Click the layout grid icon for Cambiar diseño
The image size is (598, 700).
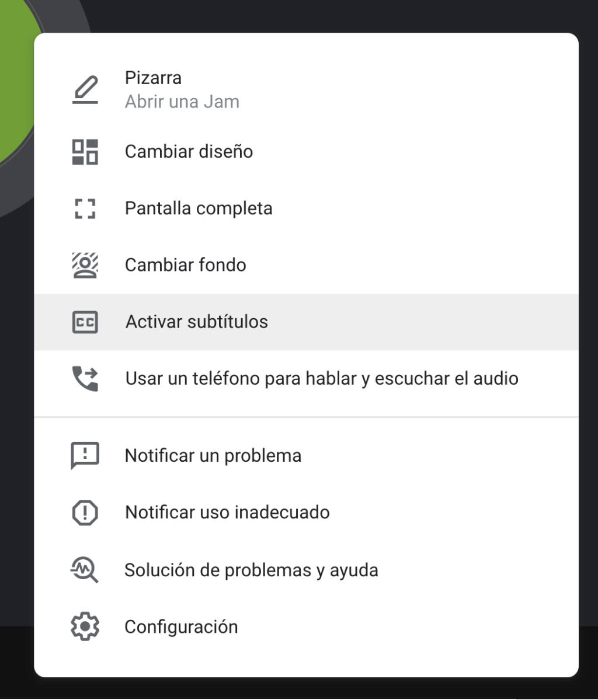tap(85, 152)
